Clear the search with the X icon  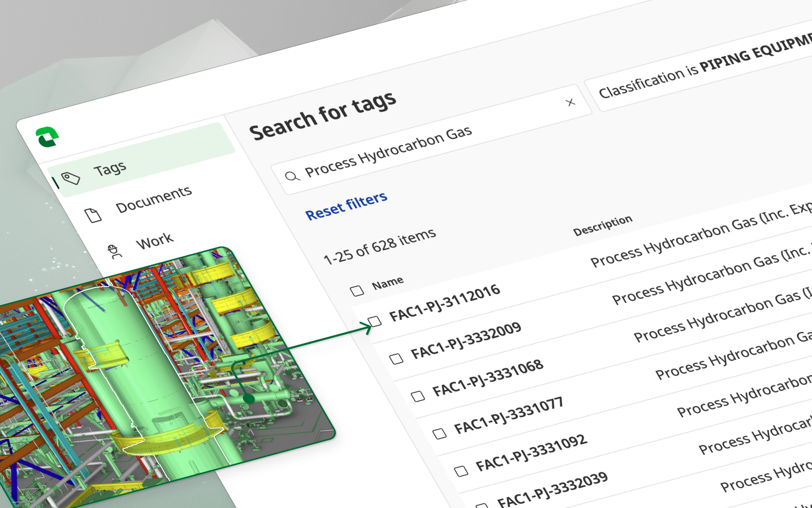(570, 102)
